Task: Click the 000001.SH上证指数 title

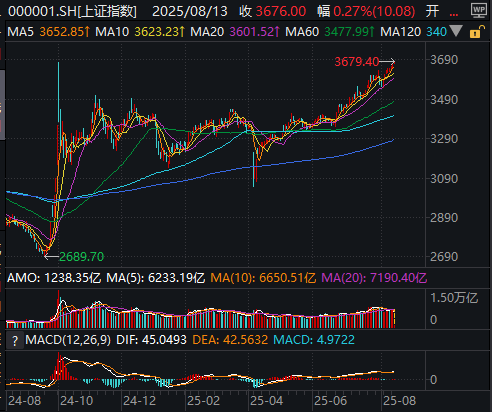Action: 72,12
